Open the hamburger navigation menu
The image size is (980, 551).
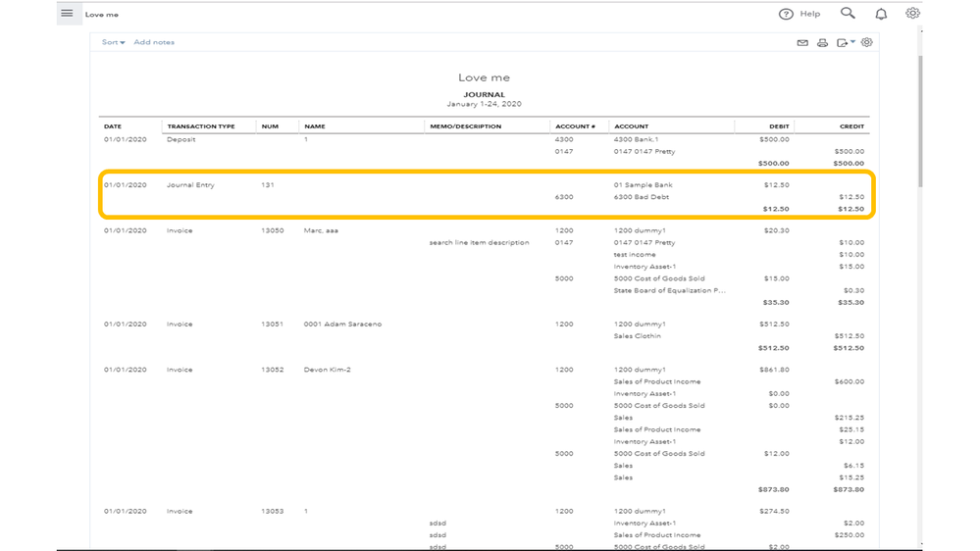coord(67,14)
